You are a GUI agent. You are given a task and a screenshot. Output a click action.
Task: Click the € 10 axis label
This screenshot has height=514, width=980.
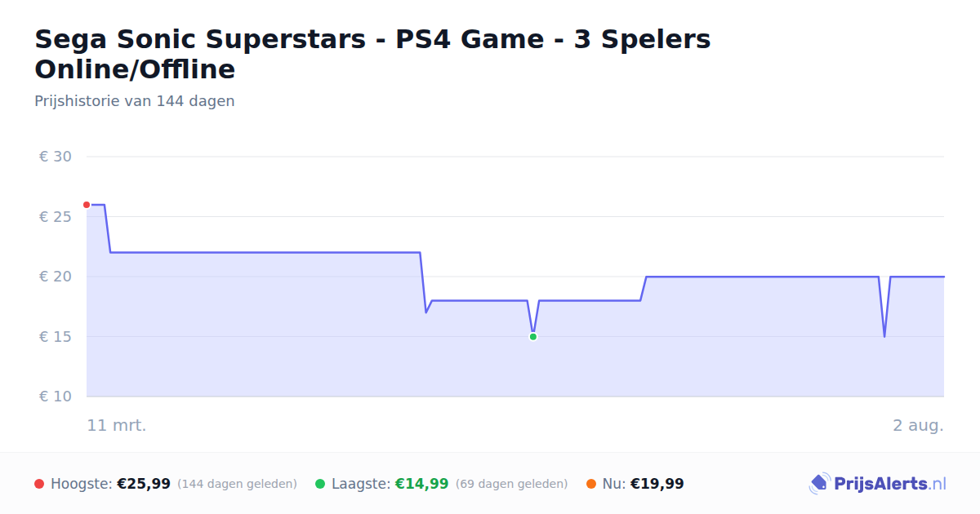pyautogui.click(x=56, y=397)
